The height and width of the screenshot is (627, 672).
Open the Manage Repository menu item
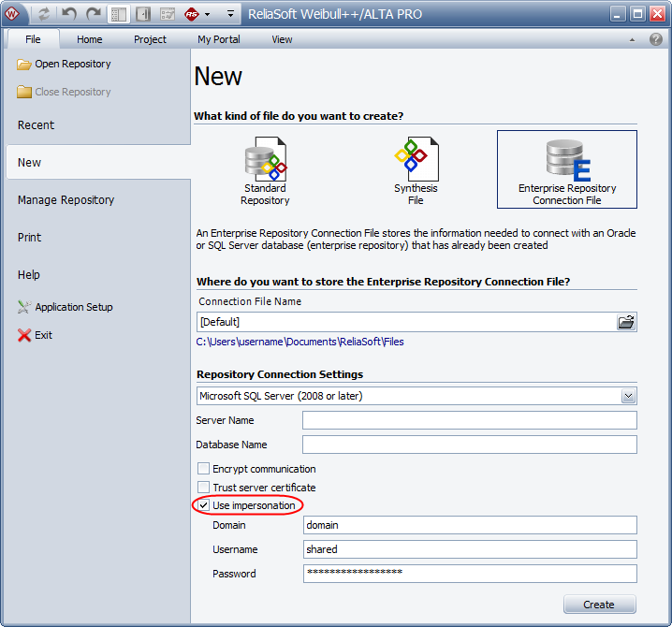[66, 200]
